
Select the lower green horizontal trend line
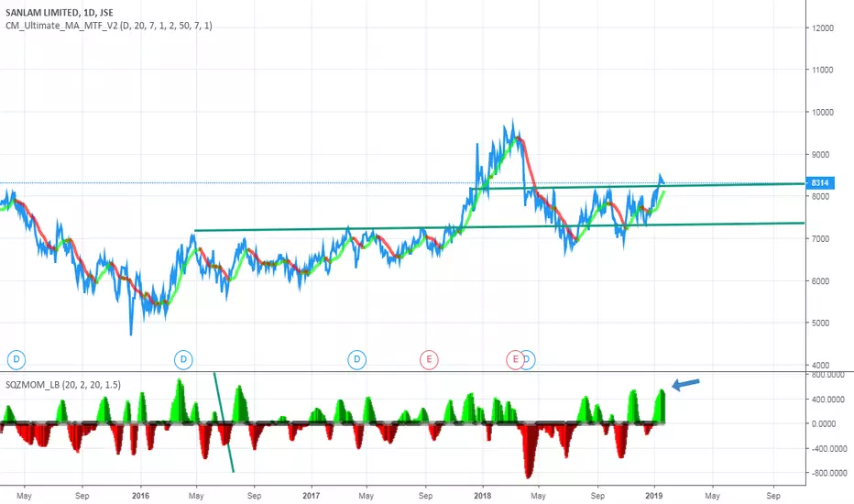[x=499, y=226]
